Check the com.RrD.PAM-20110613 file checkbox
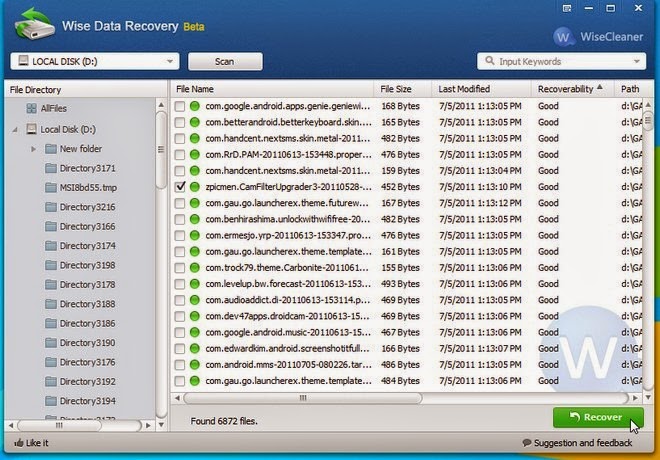 tap(180, 154)
